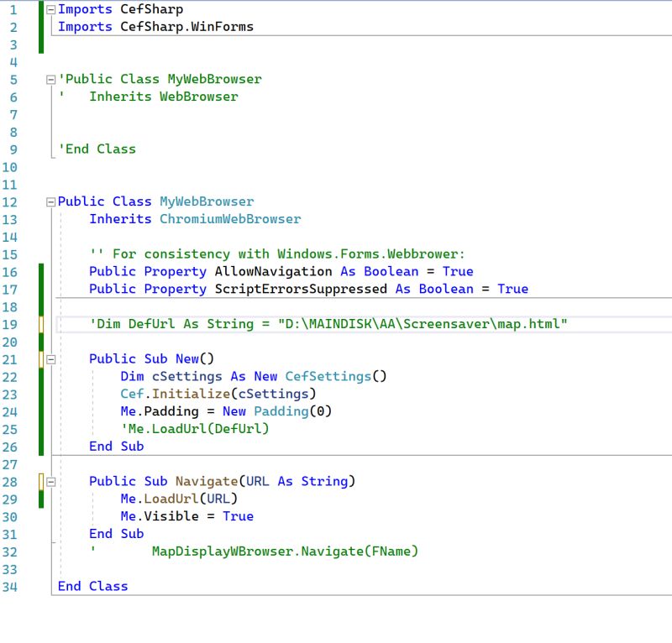Viewport: 672px width, 643px height.
Task: Collapse the Navigate subroutine body
Action: [50, 481]
